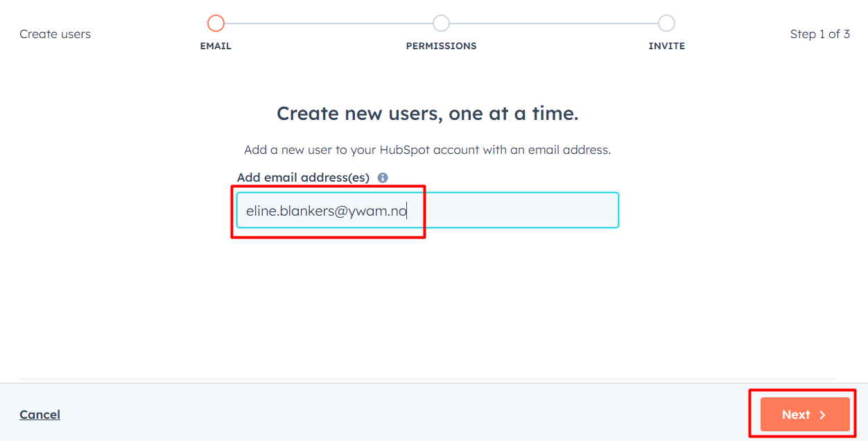Click the chevron arrow inside the Next button
The width and height of the screenshot is (868, 441).
click(823, 415)
